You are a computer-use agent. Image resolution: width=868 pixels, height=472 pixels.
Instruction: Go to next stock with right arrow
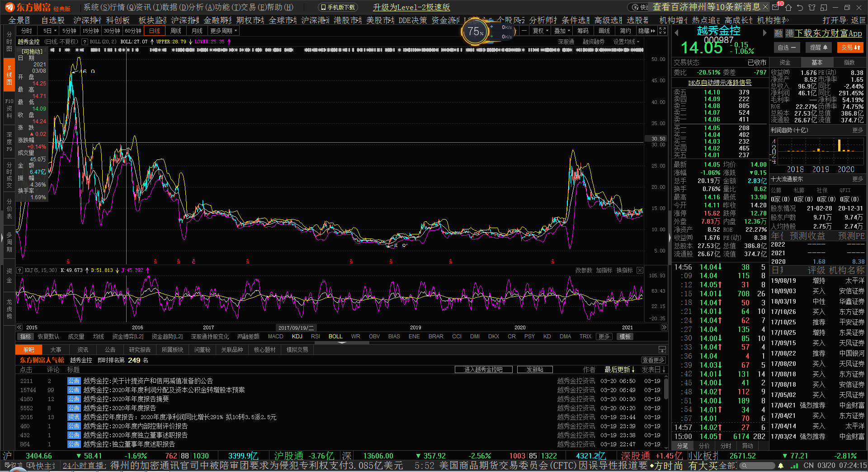tap(764, 33)
